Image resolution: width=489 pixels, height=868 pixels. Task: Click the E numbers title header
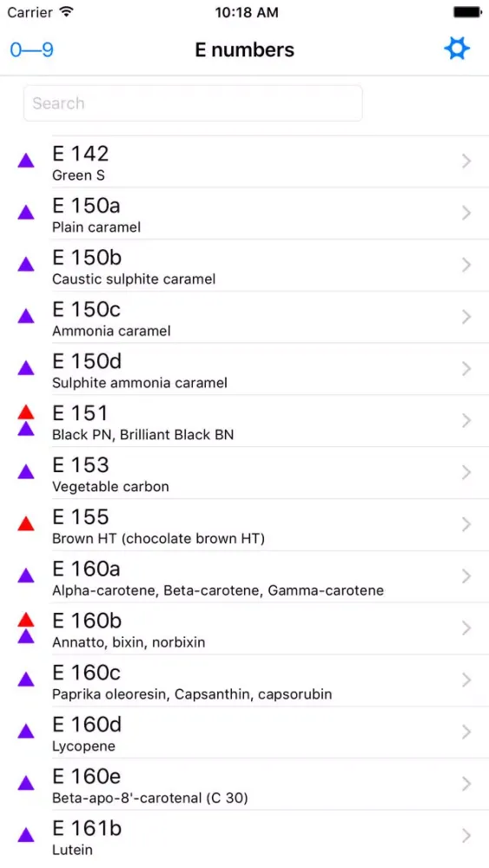[244, 49]
